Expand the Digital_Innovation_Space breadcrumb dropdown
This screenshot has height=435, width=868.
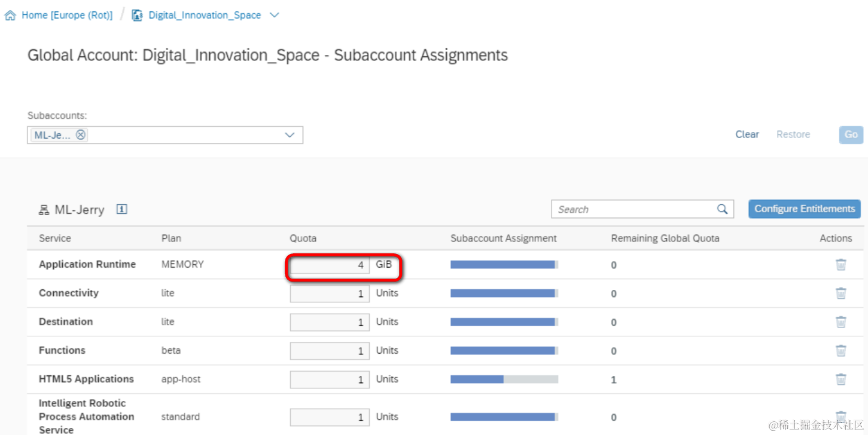(275, 16)
